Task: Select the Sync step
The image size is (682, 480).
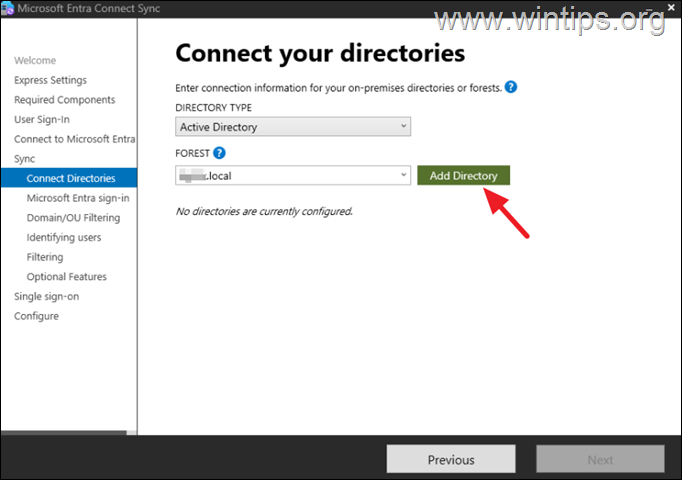Action: point(24,159)
